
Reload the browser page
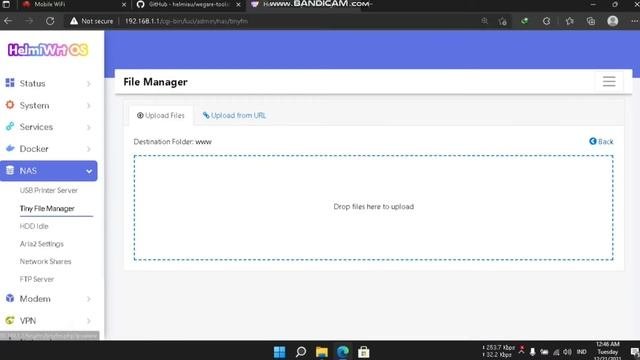click(x=50, y=21)
